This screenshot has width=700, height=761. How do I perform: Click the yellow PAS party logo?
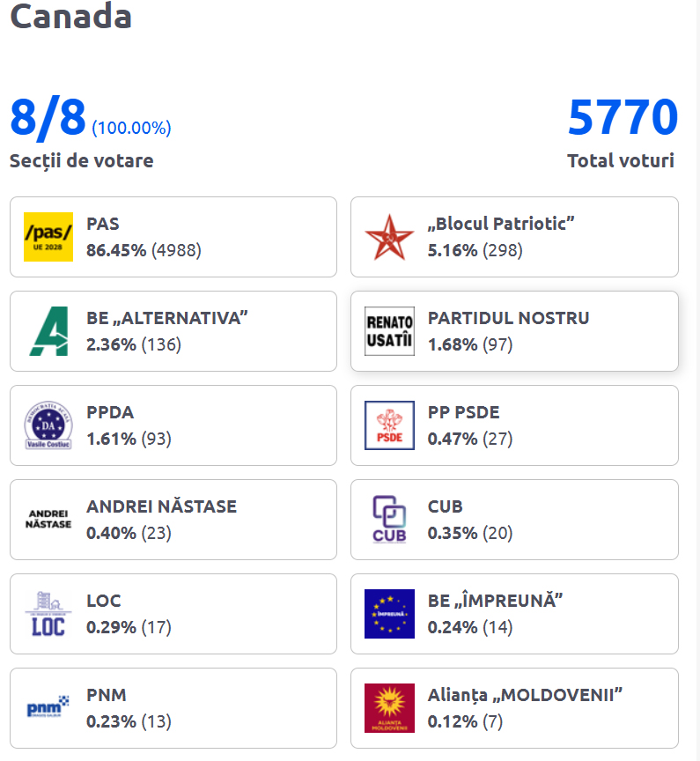(x=48, y=237)
